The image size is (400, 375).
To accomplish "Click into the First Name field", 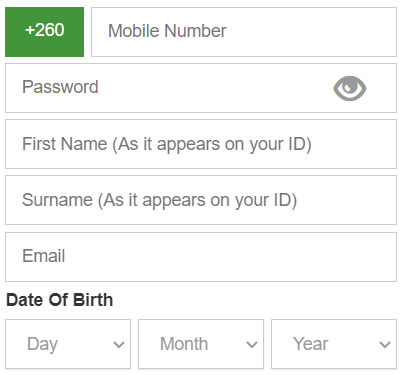I will pyautogui.click(x=201, y=144).
